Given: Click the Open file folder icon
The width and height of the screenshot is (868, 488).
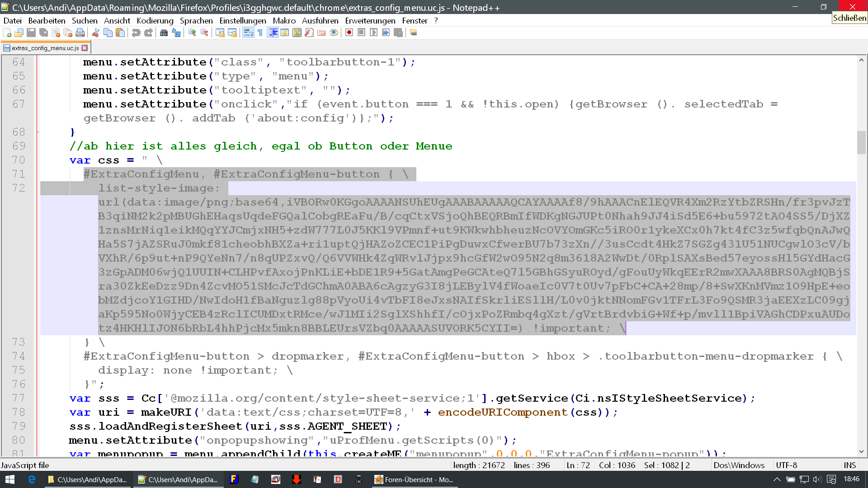Looking at the screenshot, I should click(19, 33).
